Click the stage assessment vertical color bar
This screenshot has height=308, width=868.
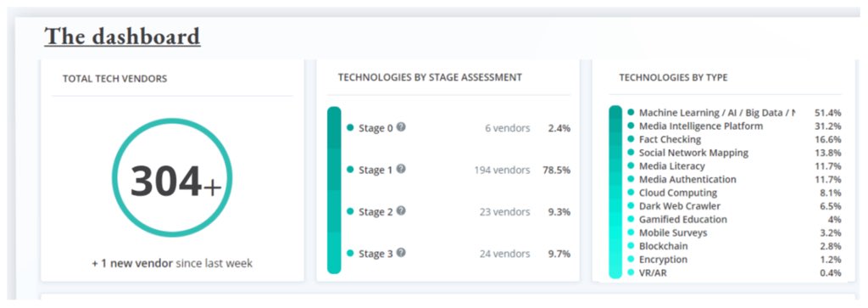coord(334,190)
